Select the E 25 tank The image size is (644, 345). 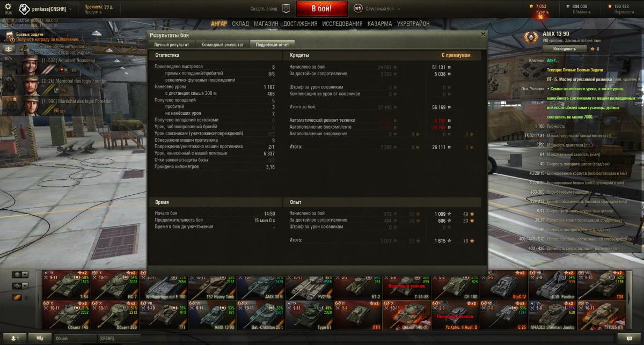coord(503,315)
